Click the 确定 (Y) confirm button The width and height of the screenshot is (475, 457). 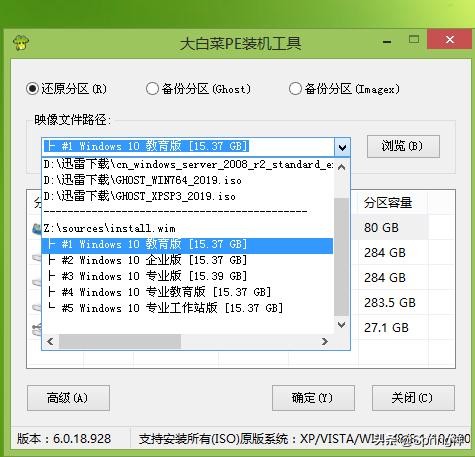(x=313, y=398)
